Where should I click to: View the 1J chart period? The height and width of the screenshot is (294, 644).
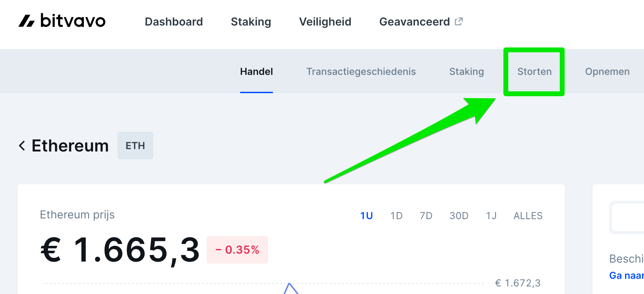pos(491,215)
